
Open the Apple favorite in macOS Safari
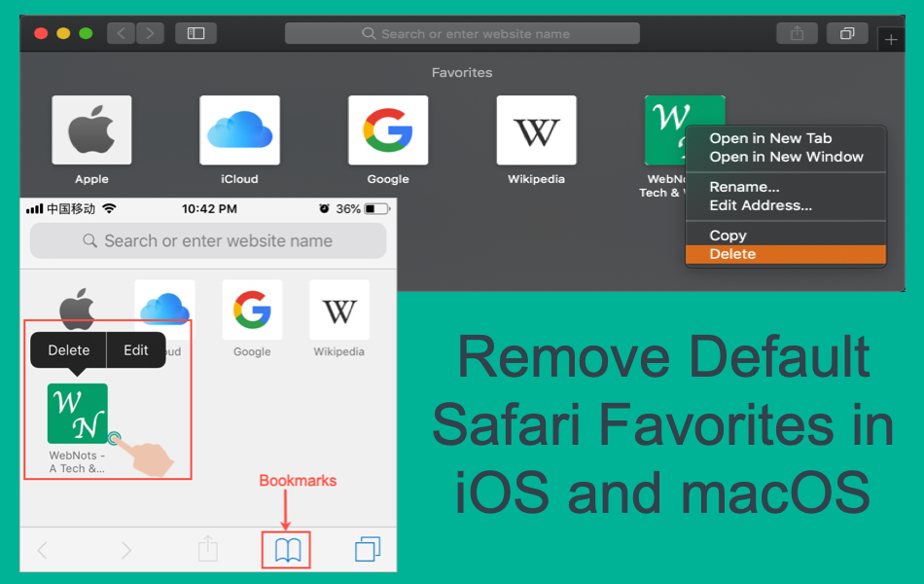91,129
